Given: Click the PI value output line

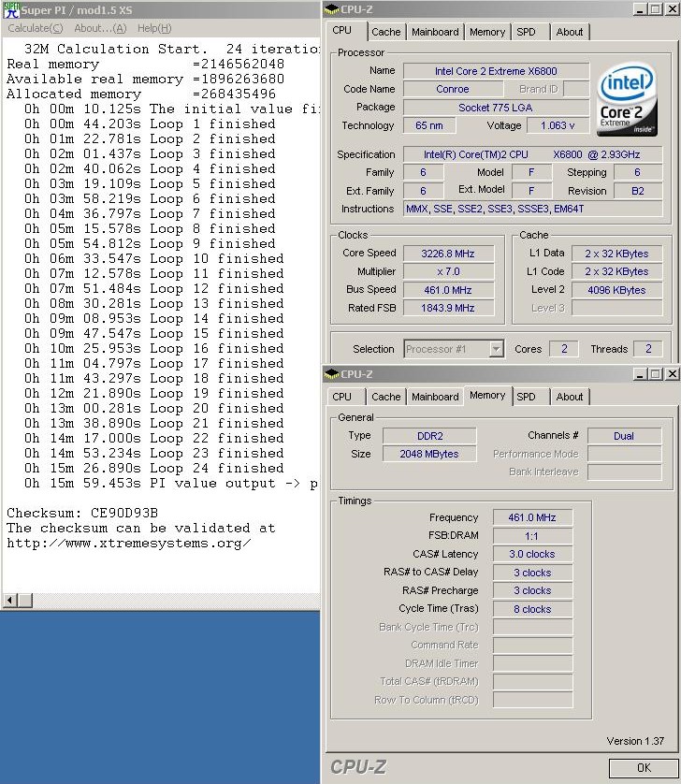Looking at the screenshot, I should tap(171, 483).
